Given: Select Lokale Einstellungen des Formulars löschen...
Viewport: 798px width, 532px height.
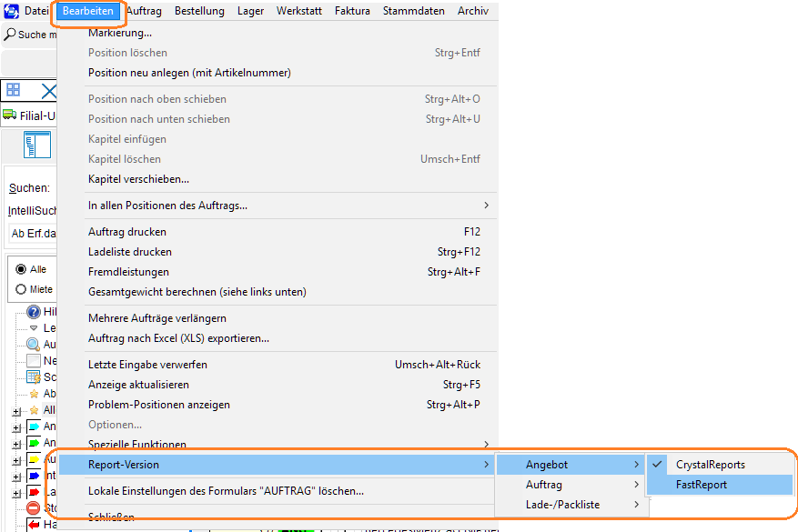Looking at the screenshot, I should (x=277, y=491).
